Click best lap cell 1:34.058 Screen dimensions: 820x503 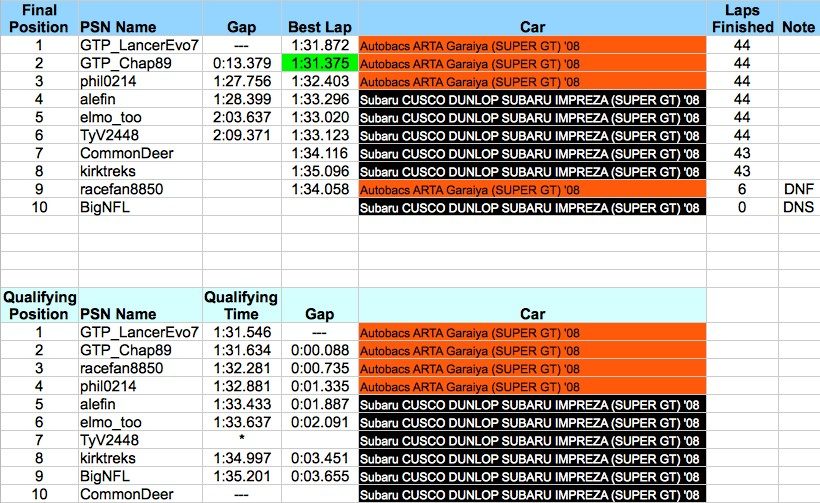point(320,189)
